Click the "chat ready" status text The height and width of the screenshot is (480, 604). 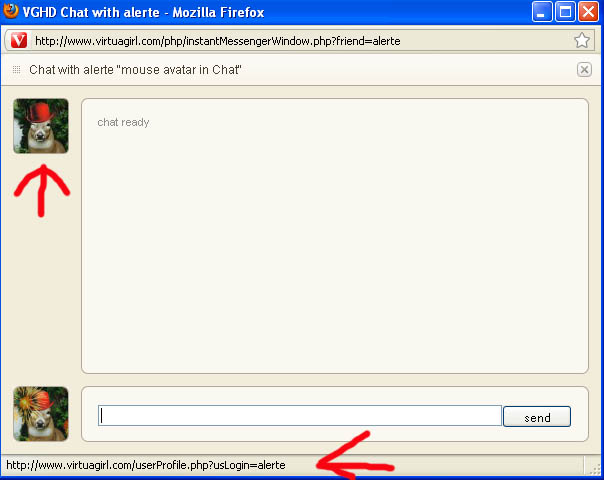123,123
